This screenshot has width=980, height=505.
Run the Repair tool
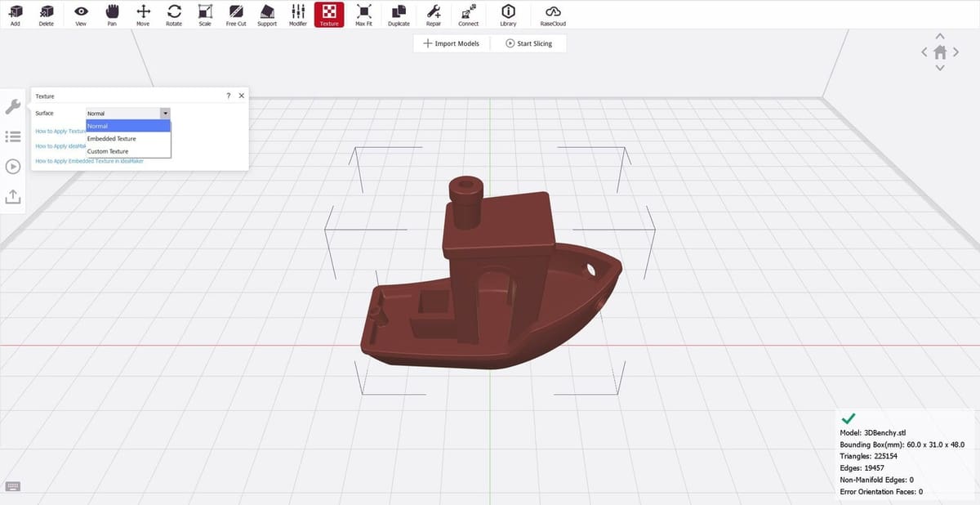[434, 15]
